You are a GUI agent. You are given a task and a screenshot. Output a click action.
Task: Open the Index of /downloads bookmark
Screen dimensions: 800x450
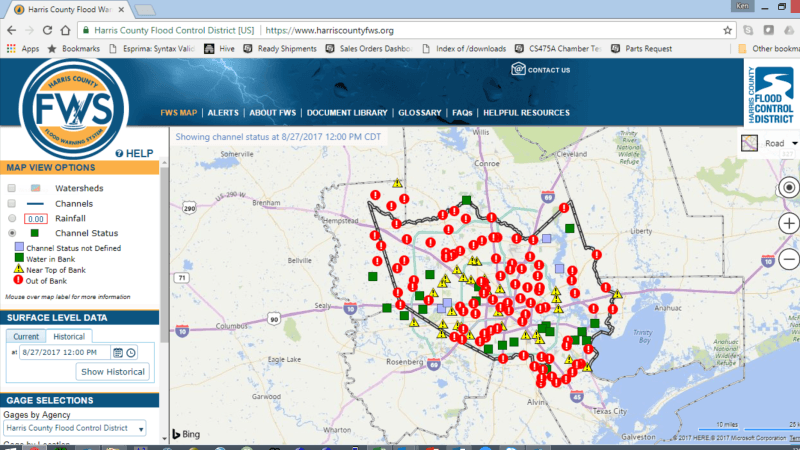464,48
